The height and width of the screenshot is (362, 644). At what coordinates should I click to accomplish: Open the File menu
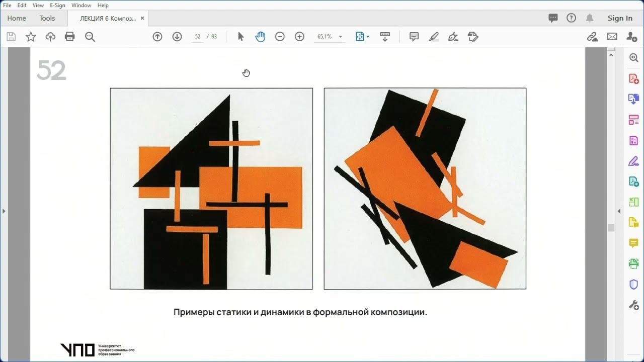pos(7,5)
